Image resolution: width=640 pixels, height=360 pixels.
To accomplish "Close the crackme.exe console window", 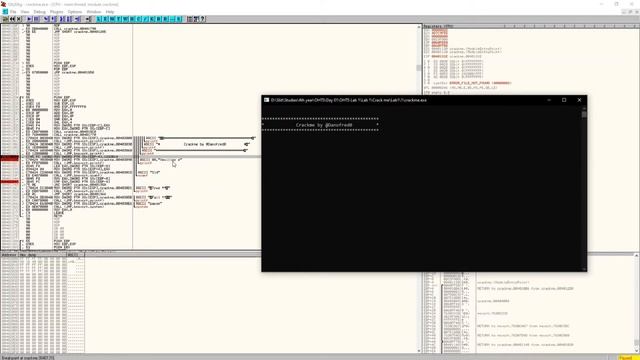I will click(579, 100).
